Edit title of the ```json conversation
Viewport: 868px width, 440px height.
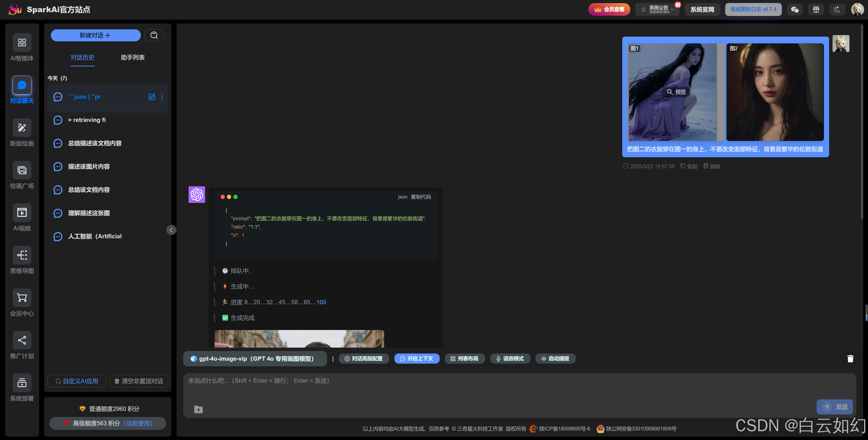coord(152,97)
